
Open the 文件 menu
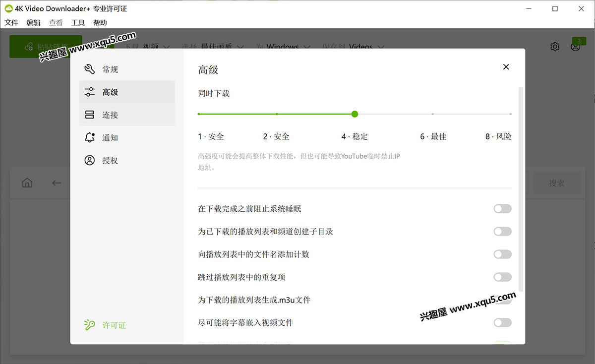pos(11,22)
